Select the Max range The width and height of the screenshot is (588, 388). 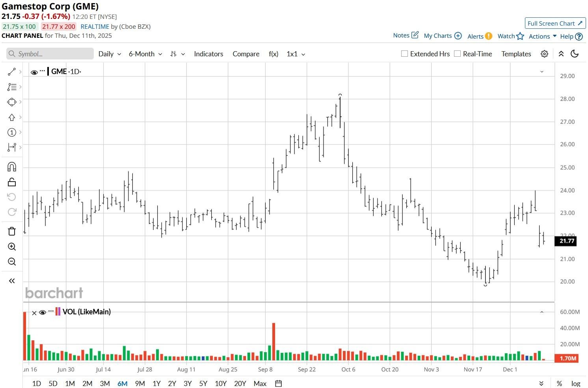click(x=260, y=383)
